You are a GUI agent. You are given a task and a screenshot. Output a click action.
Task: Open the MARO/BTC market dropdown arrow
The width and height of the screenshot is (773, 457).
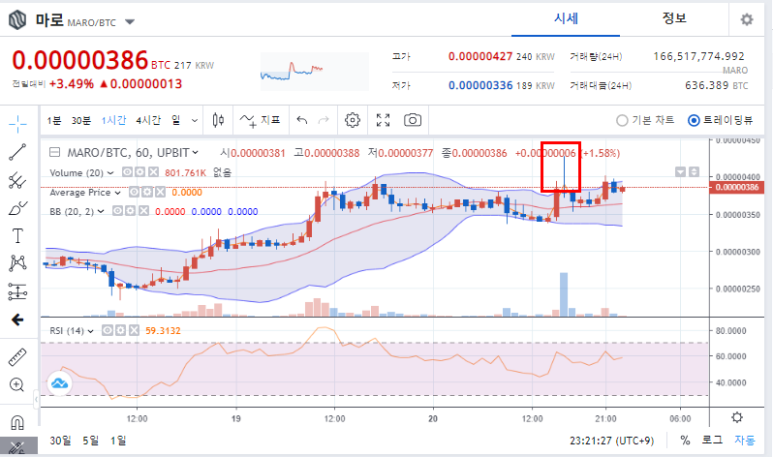click(x=130, y=22)
